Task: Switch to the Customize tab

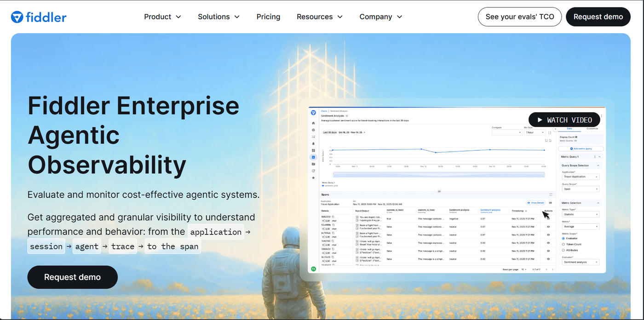Action: point(592,129)
